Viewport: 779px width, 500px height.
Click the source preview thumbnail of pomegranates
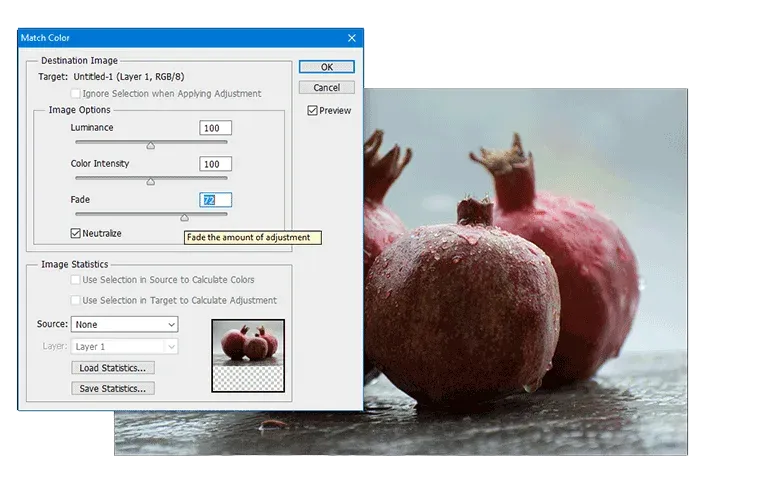point(248,355)
